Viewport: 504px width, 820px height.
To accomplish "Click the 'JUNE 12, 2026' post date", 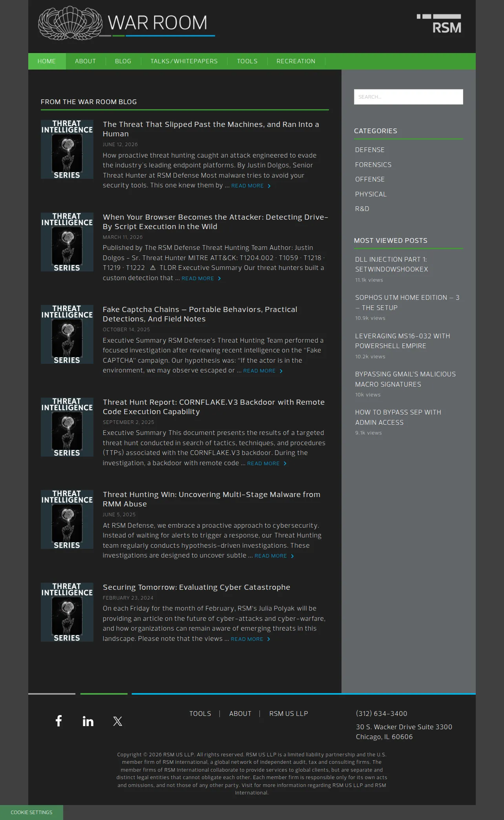I will (x=120, y=145).
